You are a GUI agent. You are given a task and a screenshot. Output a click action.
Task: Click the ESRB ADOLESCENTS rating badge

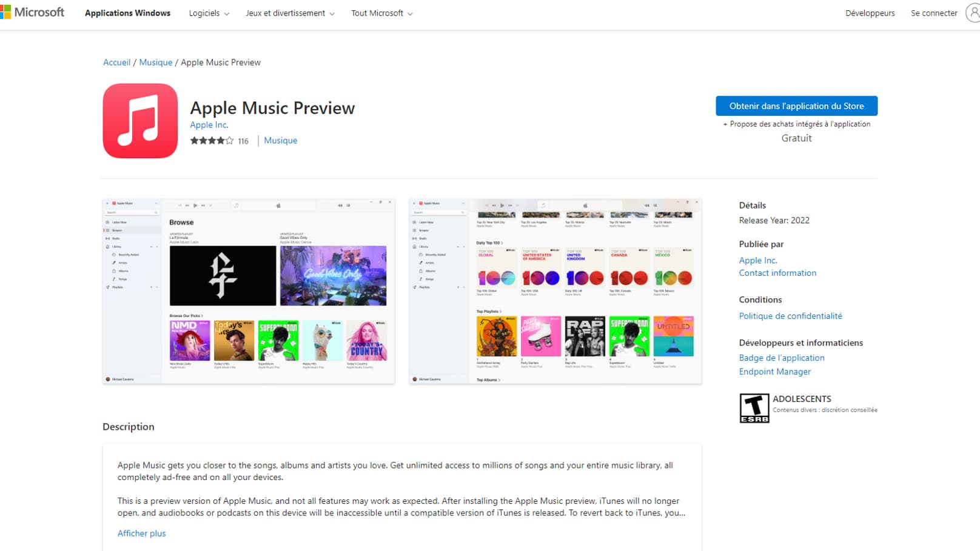[x=754, y=407]
